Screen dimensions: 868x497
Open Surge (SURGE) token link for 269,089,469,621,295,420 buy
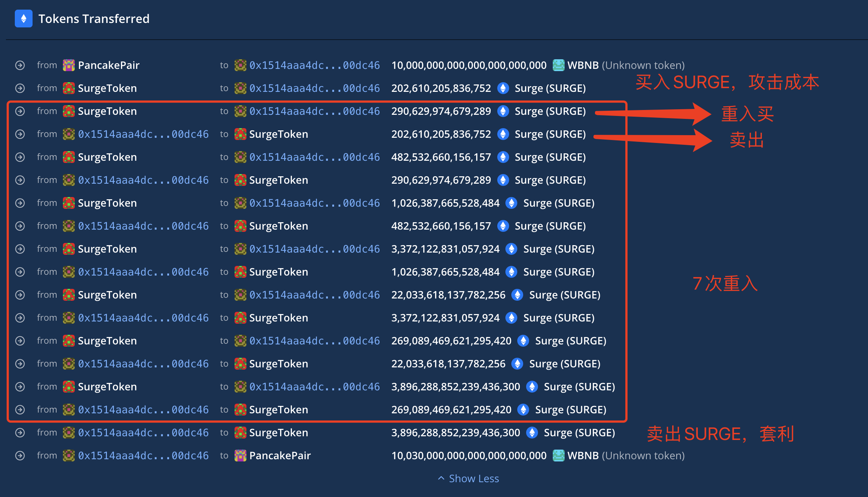571,341
